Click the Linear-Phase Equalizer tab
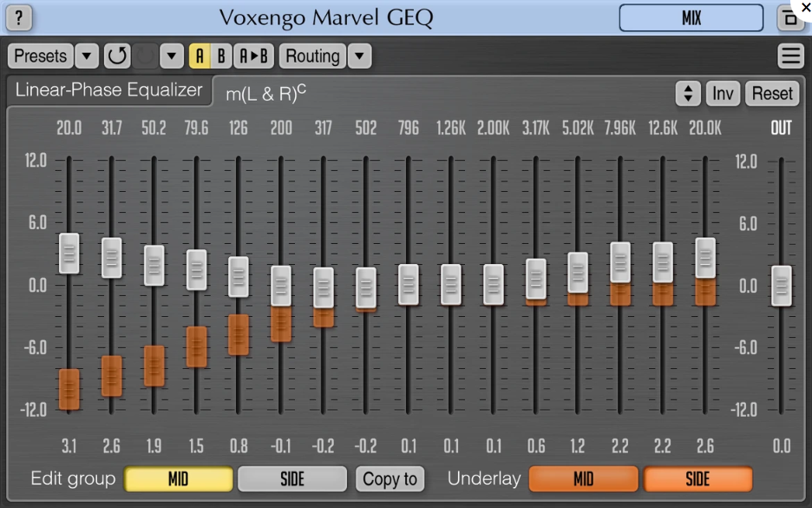The image size is (812, 508). (108, 90)
